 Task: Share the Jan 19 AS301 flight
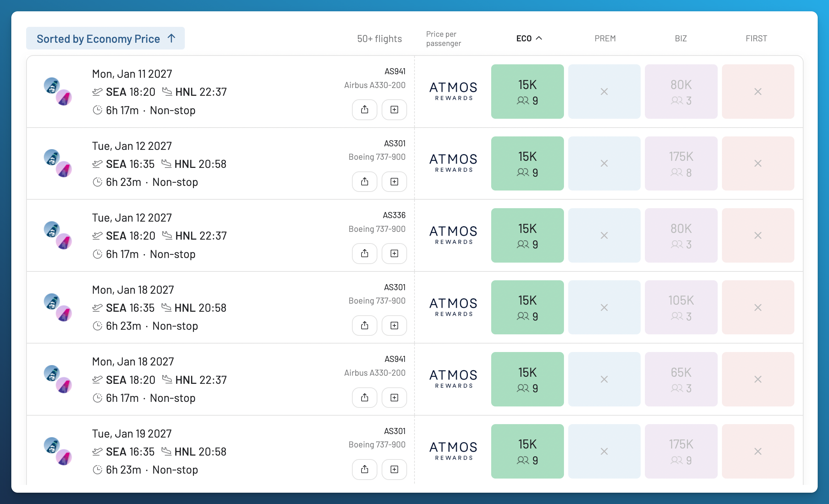click(x=365, y=469)
